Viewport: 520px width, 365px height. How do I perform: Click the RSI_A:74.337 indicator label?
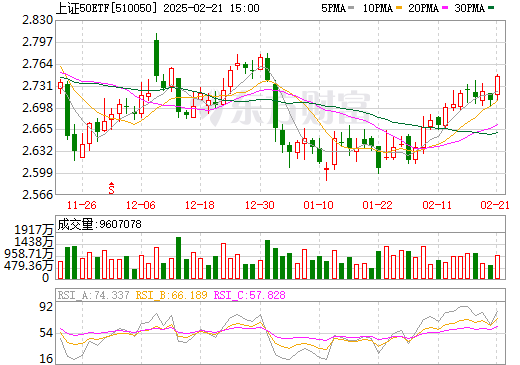(93, 295)
